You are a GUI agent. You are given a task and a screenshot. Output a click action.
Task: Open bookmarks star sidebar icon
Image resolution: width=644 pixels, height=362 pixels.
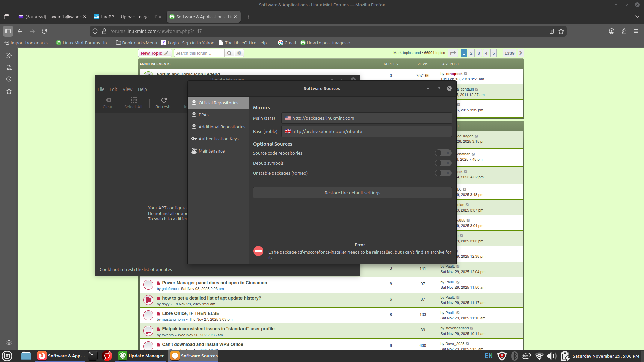tap(9, 91)
